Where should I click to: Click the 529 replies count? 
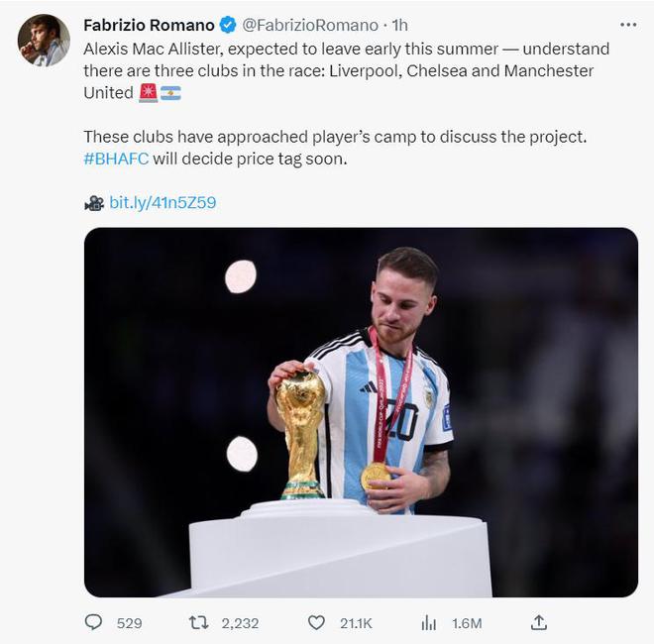point(130,623)
